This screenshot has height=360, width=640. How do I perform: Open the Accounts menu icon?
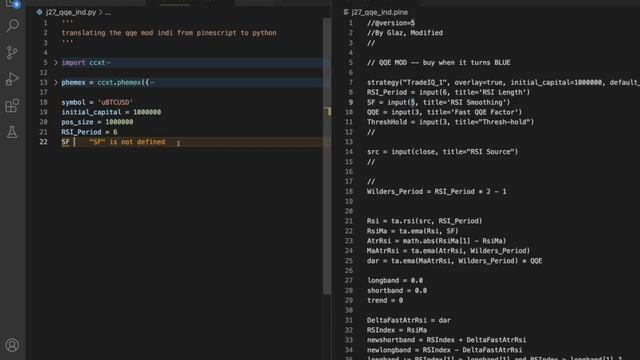tap(12, 345)
